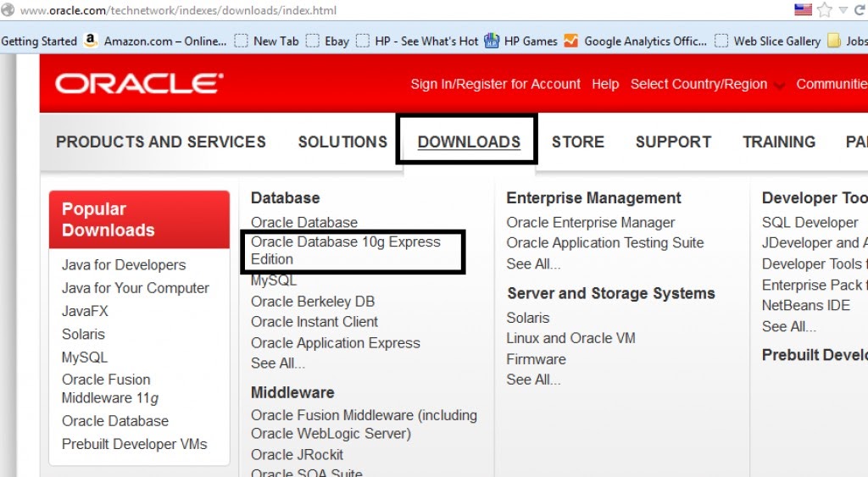Open NetBeans IDE link
The image size is (868, 477).
pos(805,306)
